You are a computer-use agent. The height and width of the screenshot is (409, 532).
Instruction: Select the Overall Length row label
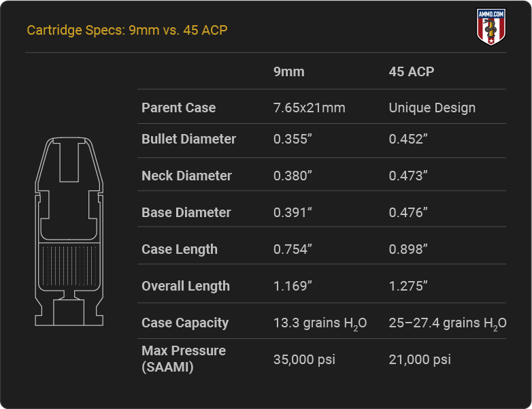coord(186,286)
